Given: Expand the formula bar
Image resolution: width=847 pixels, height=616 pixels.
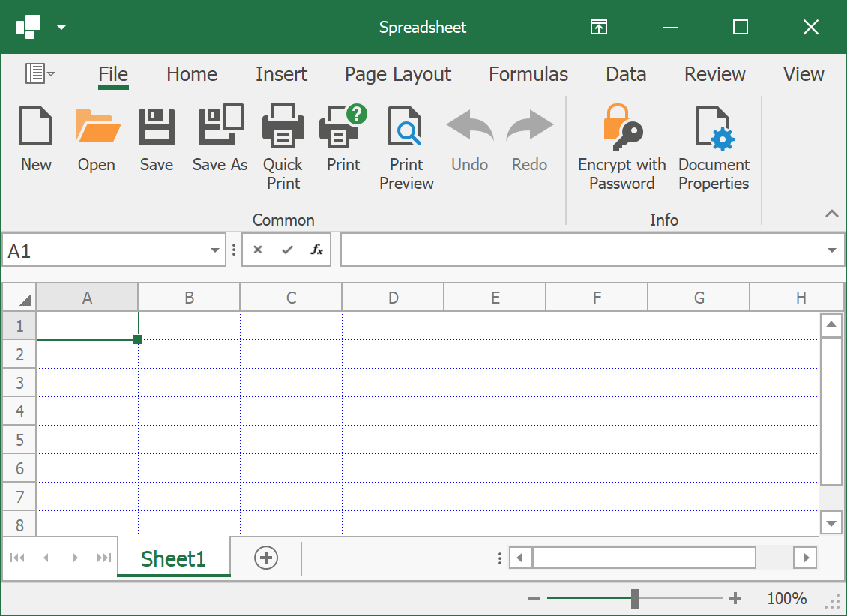Looking at the screenshot, I should click(x=832, y=250).
